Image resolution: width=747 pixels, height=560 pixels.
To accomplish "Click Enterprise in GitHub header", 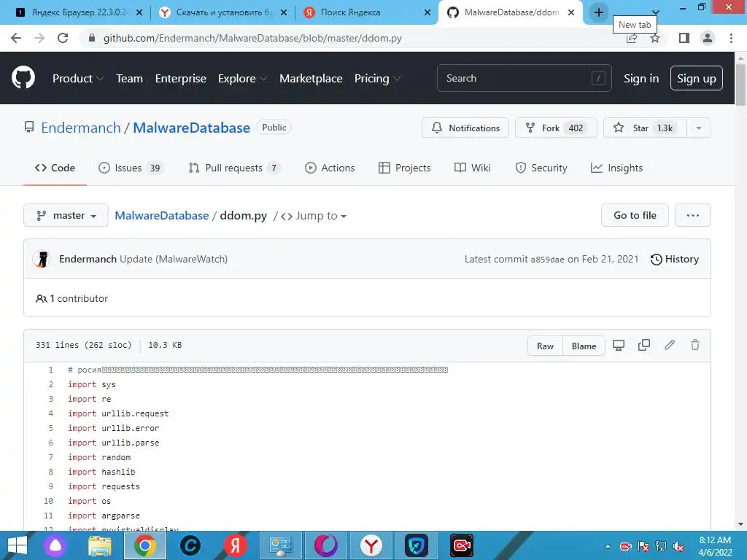I will (x=181, y=79).
